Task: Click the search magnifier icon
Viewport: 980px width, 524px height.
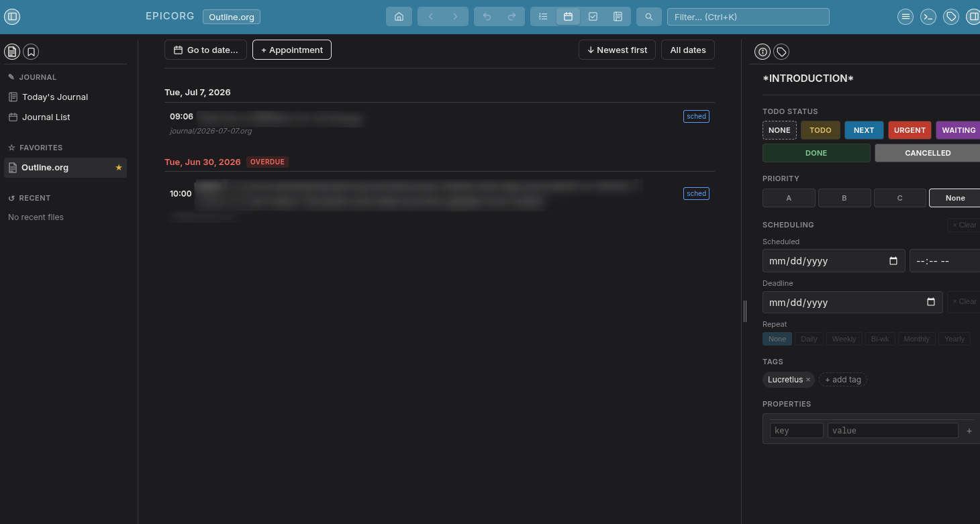Action: pyautogui.click(x=648, y=17)
